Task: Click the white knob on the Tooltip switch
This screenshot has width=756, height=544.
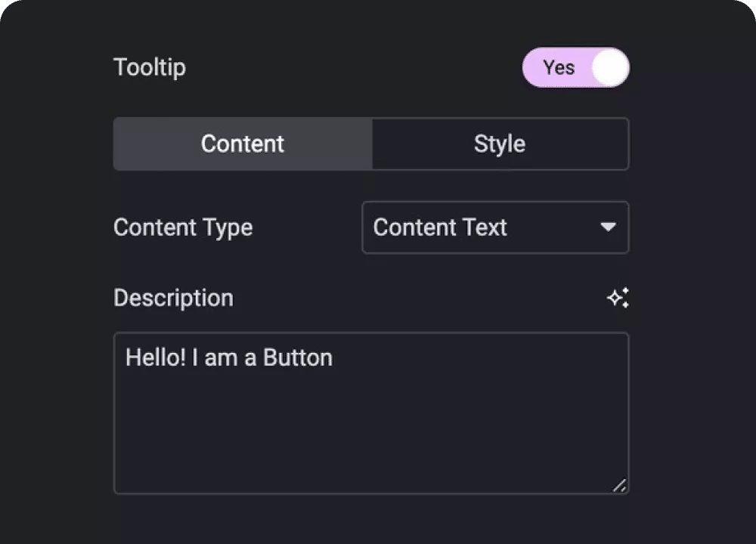Action: (x=610, y=68)
